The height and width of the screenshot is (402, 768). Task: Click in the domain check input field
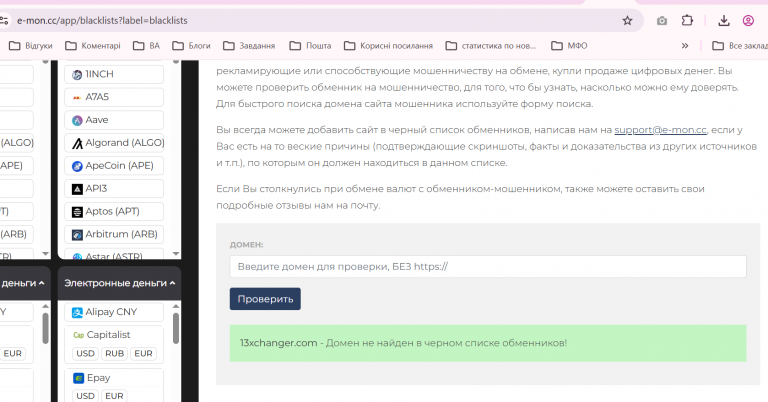tap(488, 267)
